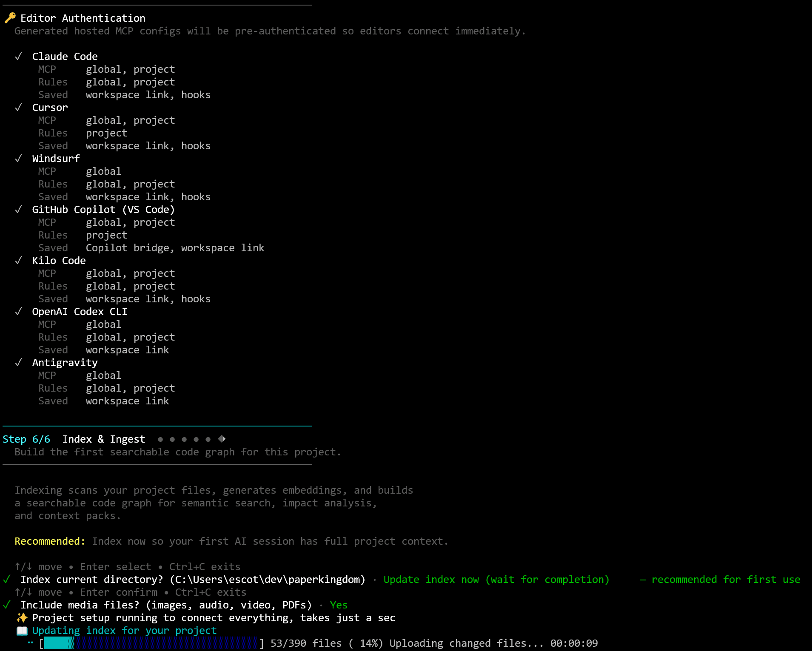Click Antigravity's Saved value 'workspace link'
Screen dimensions: 812x651
pyautogui.click(x=128, y=401)
